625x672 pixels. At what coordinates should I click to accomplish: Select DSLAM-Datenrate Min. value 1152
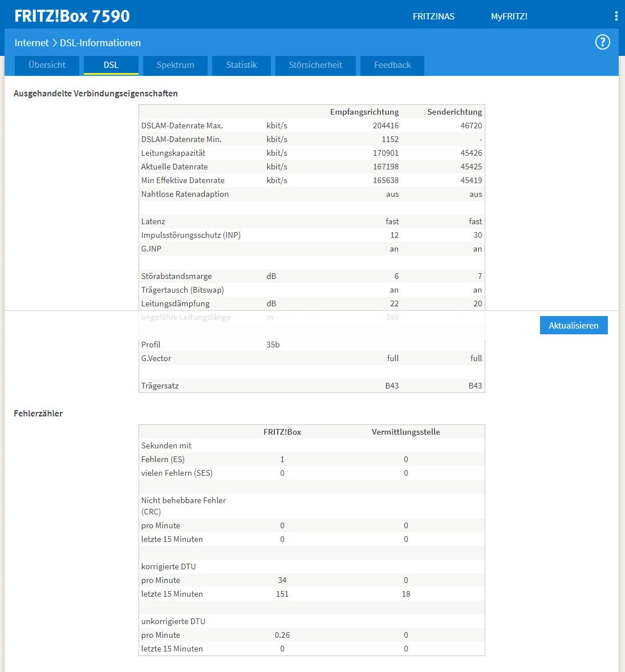pos(390,139)
